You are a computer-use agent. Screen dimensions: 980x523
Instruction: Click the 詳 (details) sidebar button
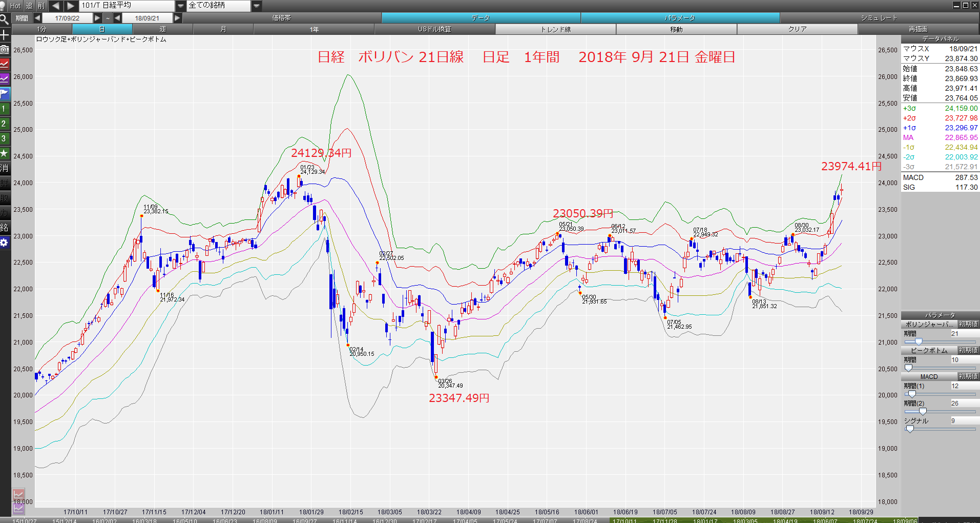pyautogui.click(x=5, y=183)
